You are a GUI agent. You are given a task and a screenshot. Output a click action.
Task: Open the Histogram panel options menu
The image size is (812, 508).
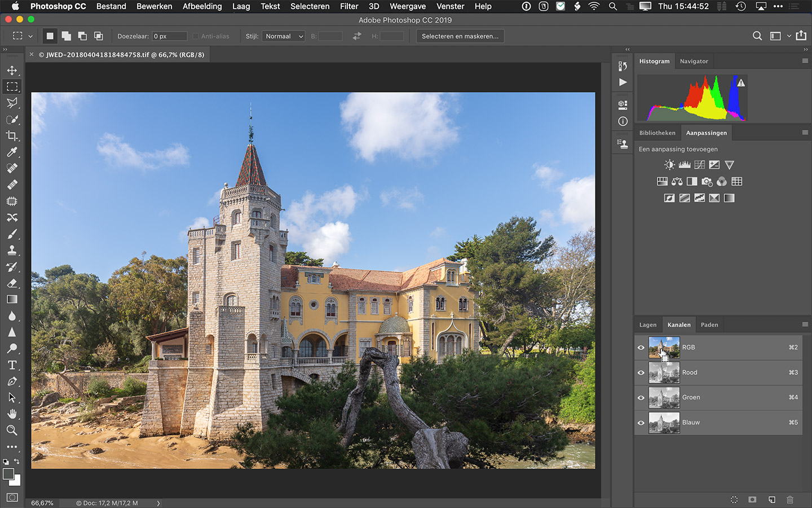(x=805, y=61)
